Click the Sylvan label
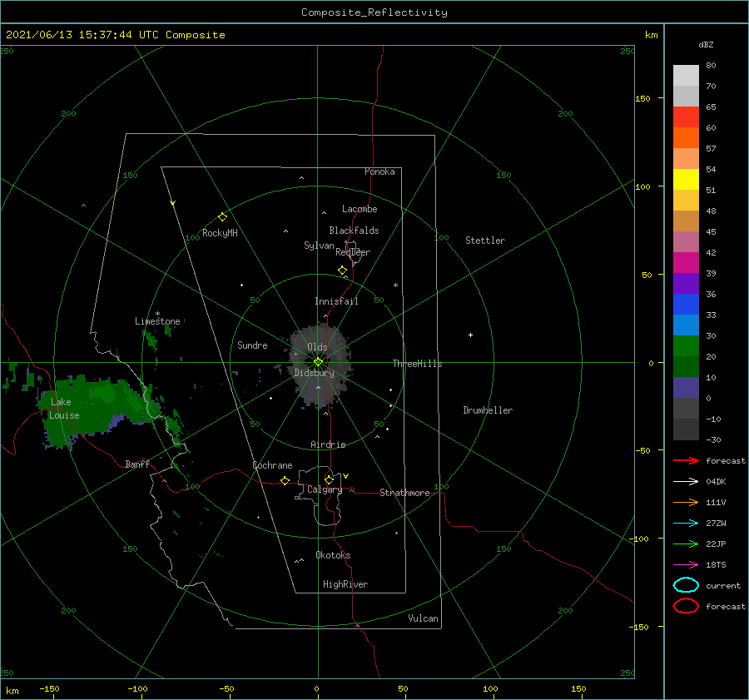The image size is (749, 700). (x=319, y=246)
